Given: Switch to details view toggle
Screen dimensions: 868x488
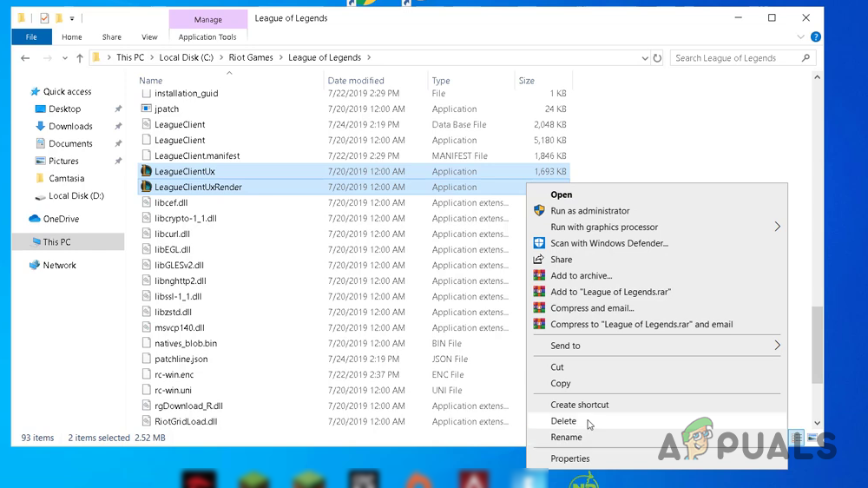Looking at the screenshot, I should [x=796, y=438].
